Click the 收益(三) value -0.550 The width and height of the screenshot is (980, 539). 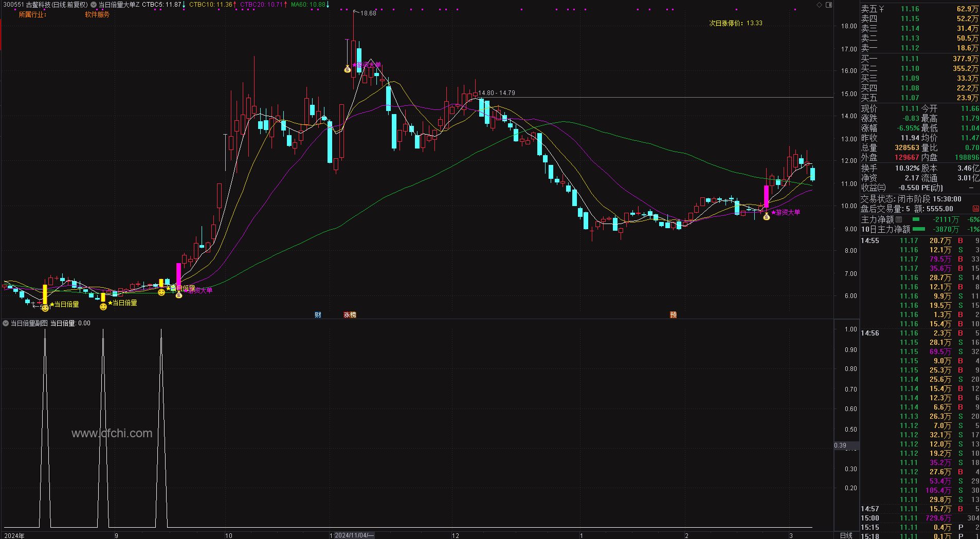point(909,188)
